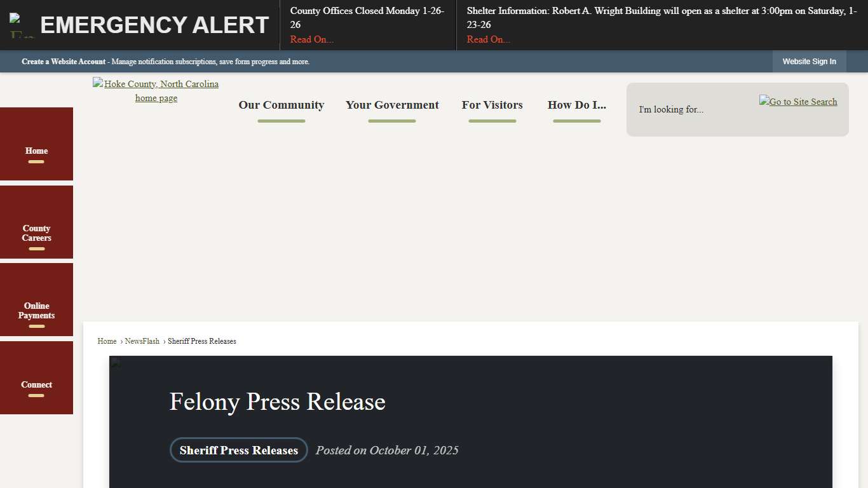This screenshot has width=868, height=488.
Task: Select Connect in the sidebar
Action: (36, 384)
